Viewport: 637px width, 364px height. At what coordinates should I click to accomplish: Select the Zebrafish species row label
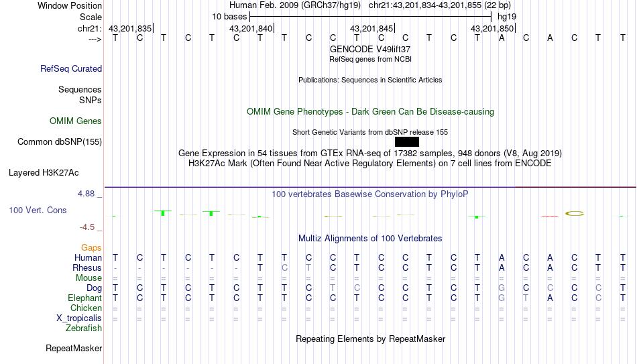coord(84,328)
